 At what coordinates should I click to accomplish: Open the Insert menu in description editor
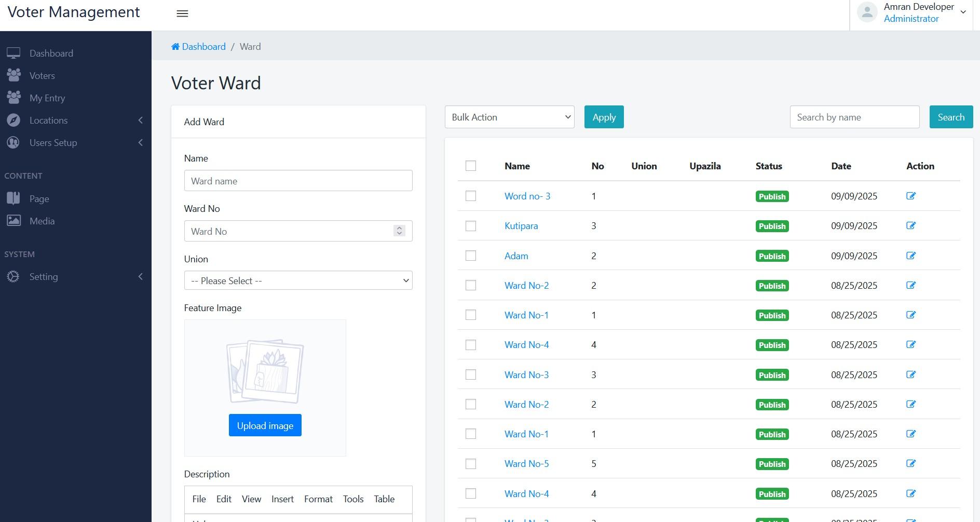(282, 499)
